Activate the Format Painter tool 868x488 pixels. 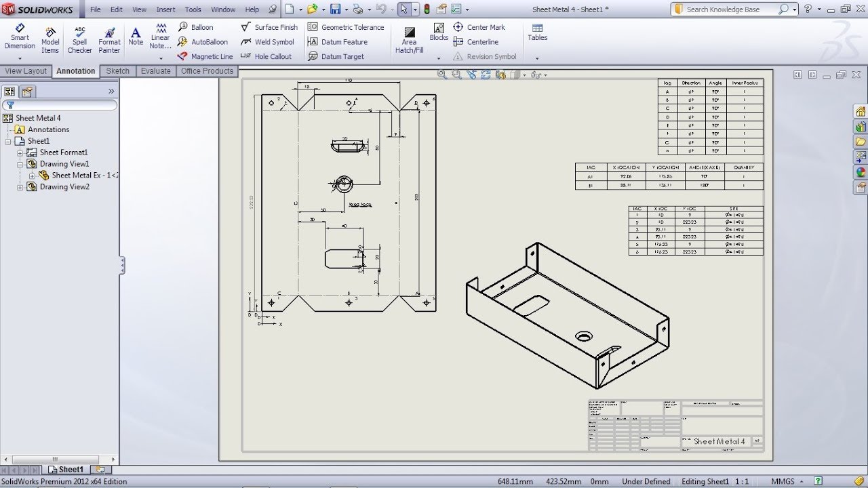[x=109, y=40]
